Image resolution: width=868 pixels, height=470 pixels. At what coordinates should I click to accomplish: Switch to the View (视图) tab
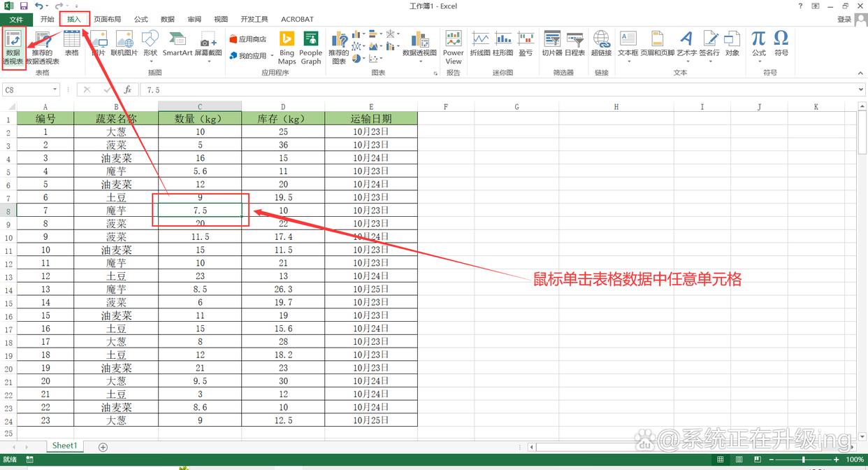(221, 20)
